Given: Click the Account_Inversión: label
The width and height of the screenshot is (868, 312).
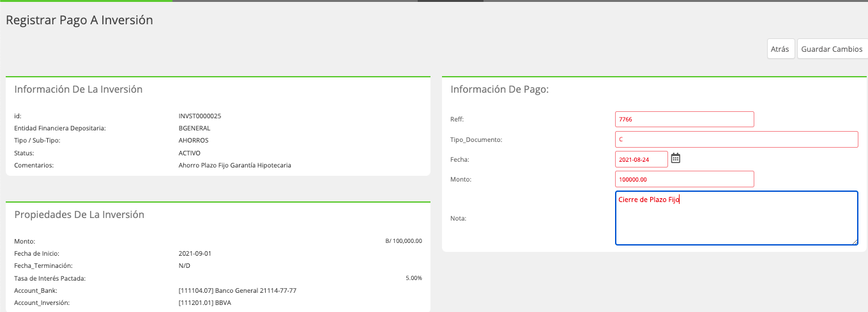Looking at the screenshot, I should pyautogui.click(x=42, y=303).
